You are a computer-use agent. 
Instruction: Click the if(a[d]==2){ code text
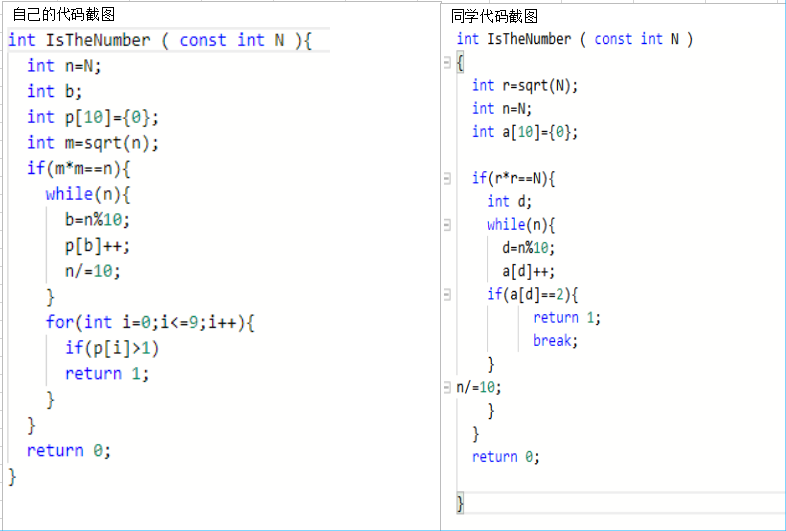[533, 294]
